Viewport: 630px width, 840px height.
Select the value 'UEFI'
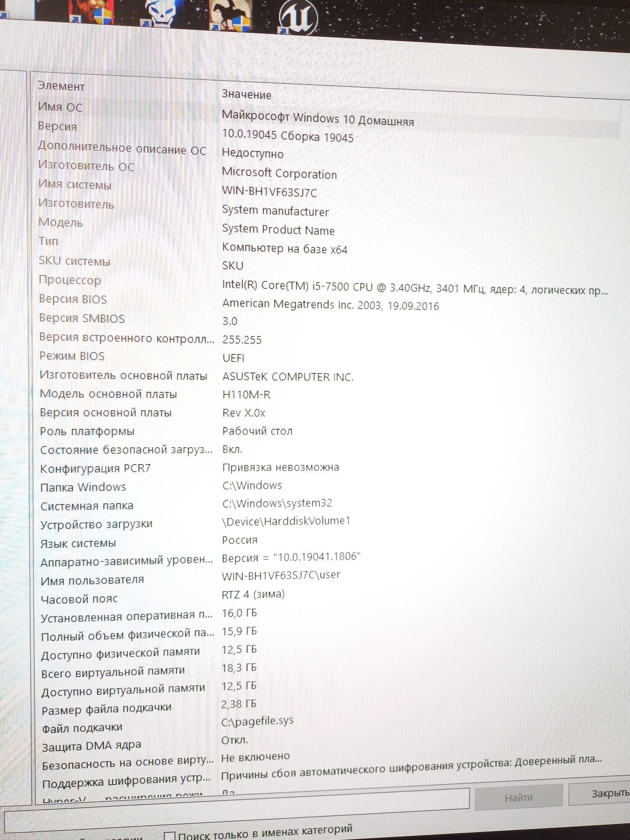click(233, 358)
